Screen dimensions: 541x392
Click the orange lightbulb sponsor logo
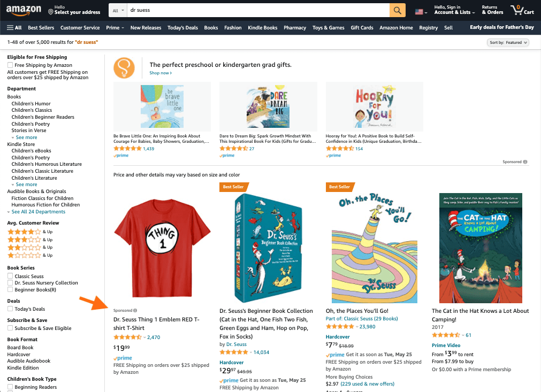tap(124, 68)
